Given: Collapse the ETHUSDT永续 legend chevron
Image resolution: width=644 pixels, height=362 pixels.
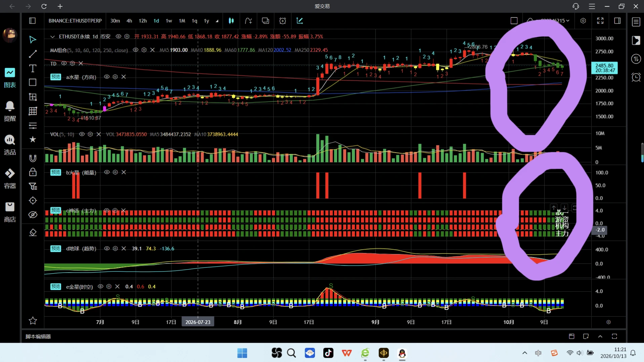Looking at the screenshot, I should coord(52,36).
